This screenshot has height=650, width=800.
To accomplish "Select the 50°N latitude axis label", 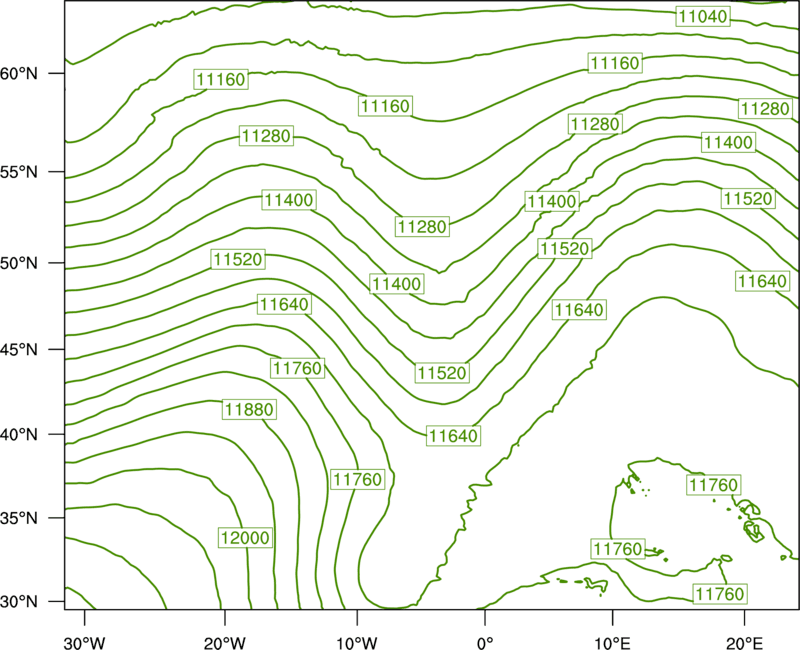I will (19, 263).
